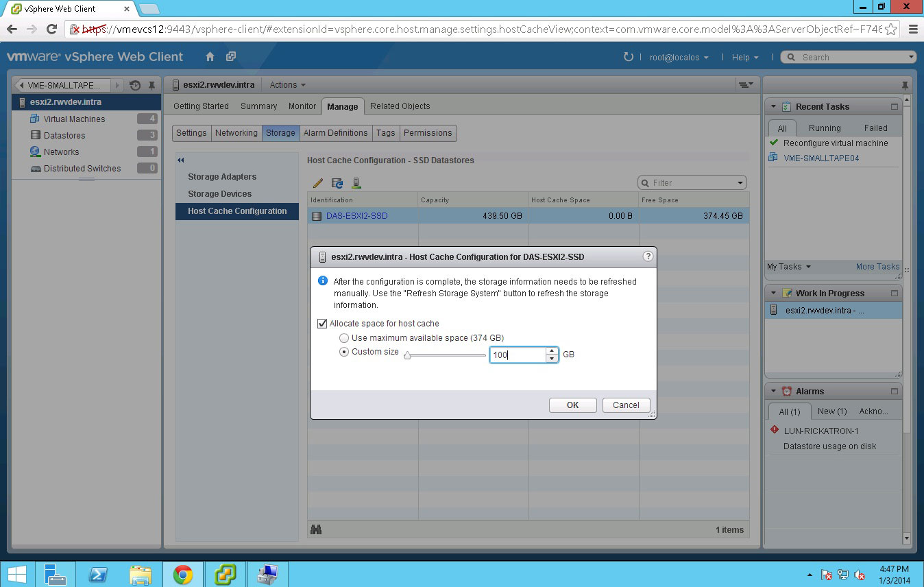Click the custom size slider thumb
This screenshot has width=924, height=587.
pyautogui.click(x=407, y=355)
